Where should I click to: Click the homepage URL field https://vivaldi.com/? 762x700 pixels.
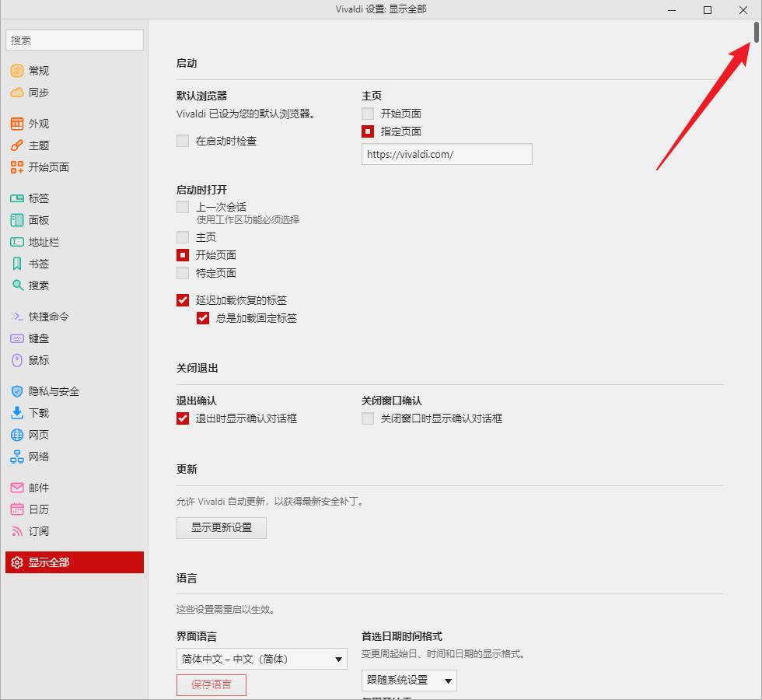click(447, 155)
